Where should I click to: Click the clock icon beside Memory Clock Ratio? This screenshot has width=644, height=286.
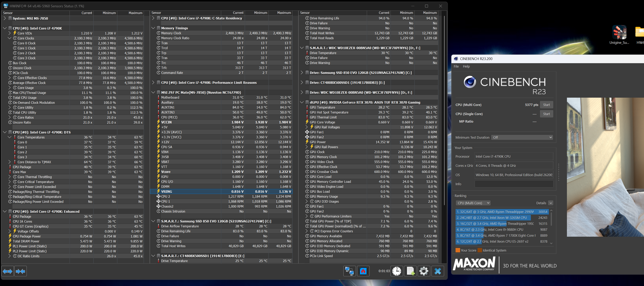(x=159, y=38)
